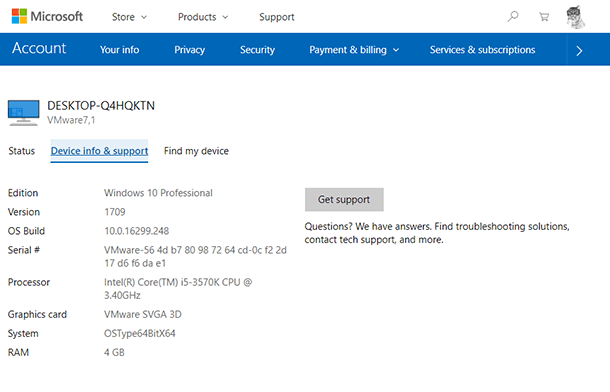Expand Payment & billing dropdown

[x=354, y=50]
